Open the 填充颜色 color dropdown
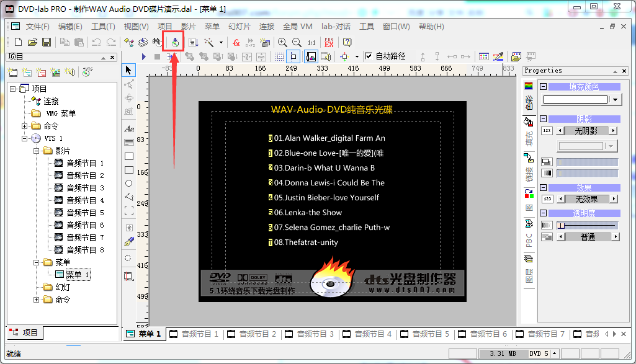636x364 pixels. pyautogui.click(x=616, y=100)
